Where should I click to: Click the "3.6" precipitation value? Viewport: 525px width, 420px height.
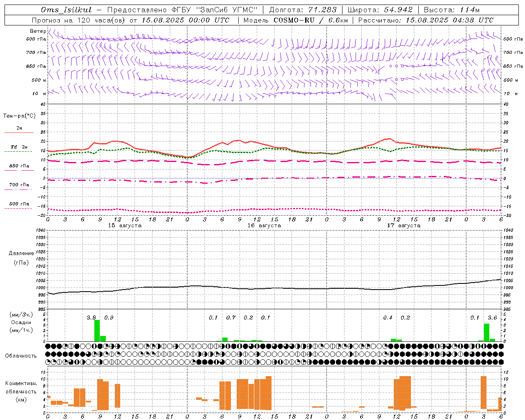492,318
